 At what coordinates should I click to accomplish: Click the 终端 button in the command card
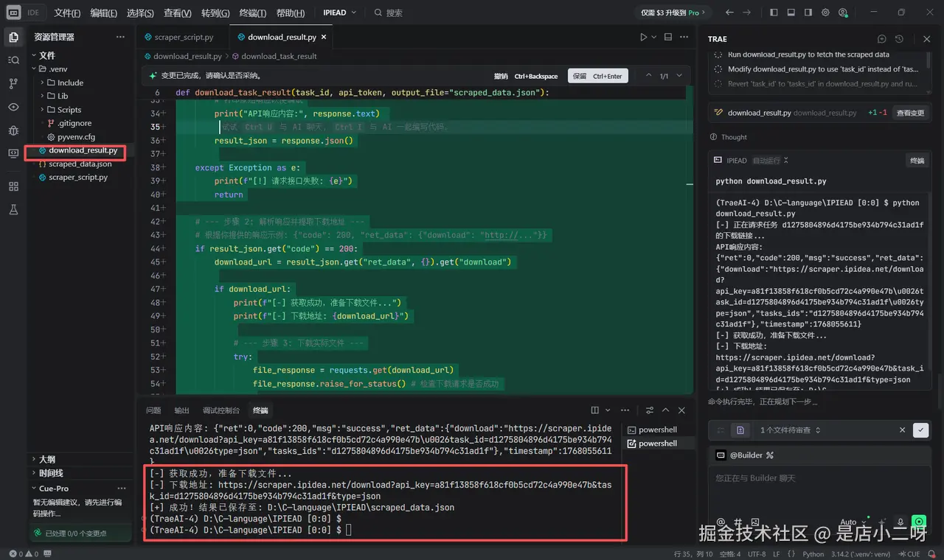[917, 160]
